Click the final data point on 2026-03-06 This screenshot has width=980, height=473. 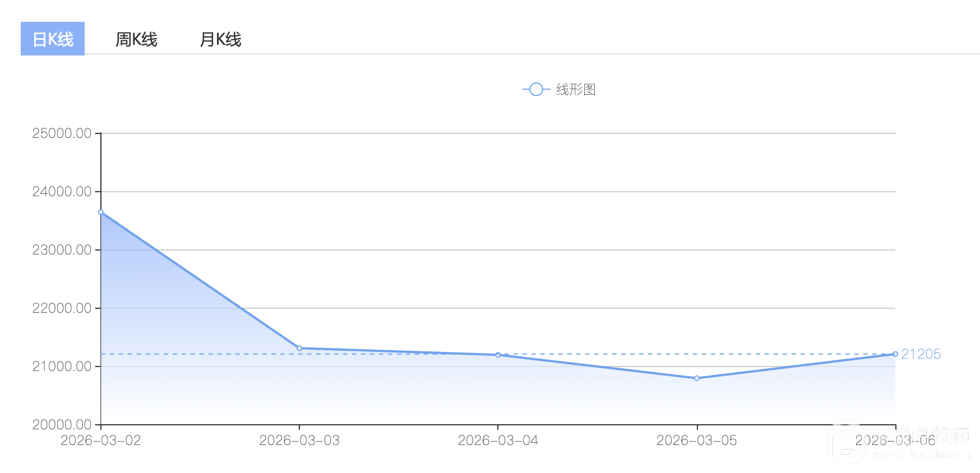tap(895, 354)
